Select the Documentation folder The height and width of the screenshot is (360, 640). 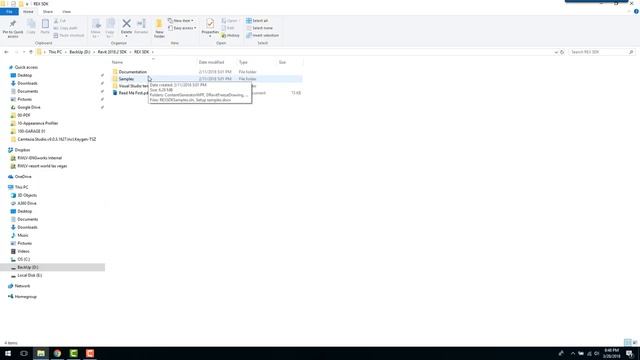coord(133,72)
